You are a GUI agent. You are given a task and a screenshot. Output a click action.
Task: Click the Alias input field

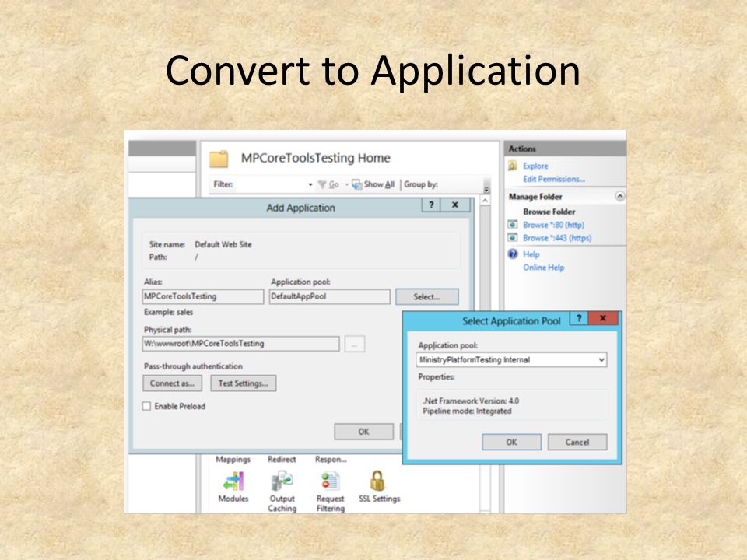coord(203,296)
